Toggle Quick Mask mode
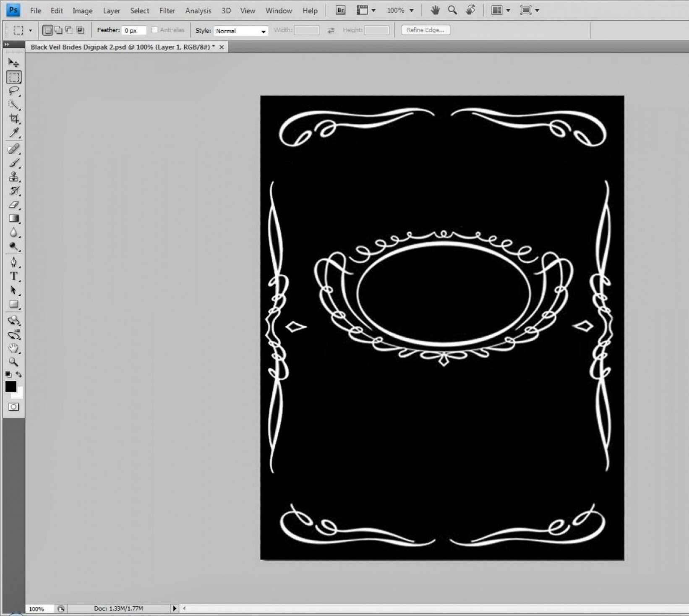689x616 pixels. [x=13, y=407]
